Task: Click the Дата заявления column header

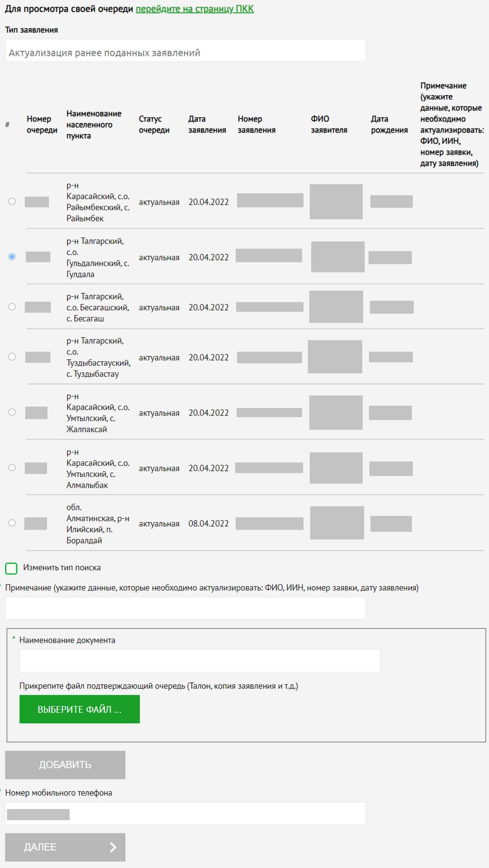Action: (x=207, y=124)
